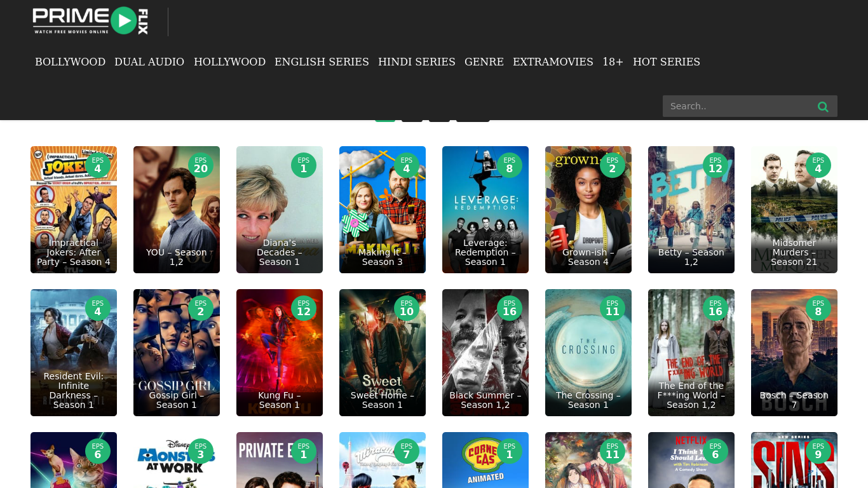Select the BOLLYWOOD menu item

(x=70, y=62)
